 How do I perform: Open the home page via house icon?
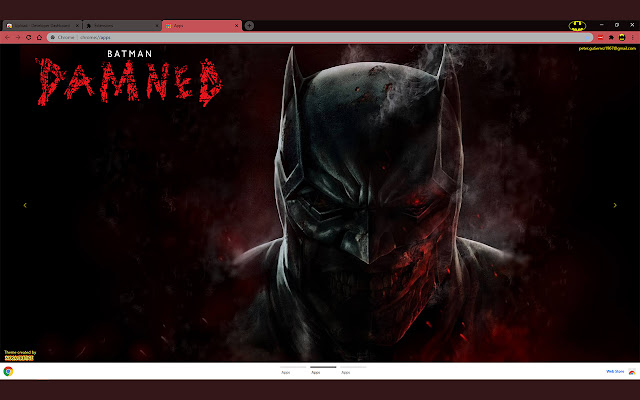(x=39, y=37)
